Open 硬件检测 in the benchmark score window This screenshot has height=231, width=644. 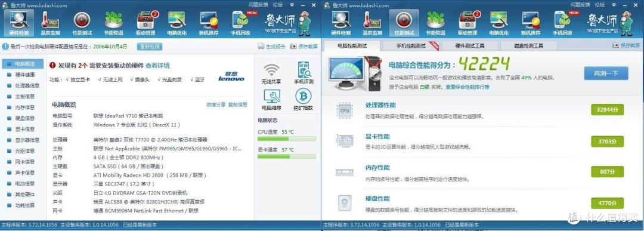click(x=341, y=23)
